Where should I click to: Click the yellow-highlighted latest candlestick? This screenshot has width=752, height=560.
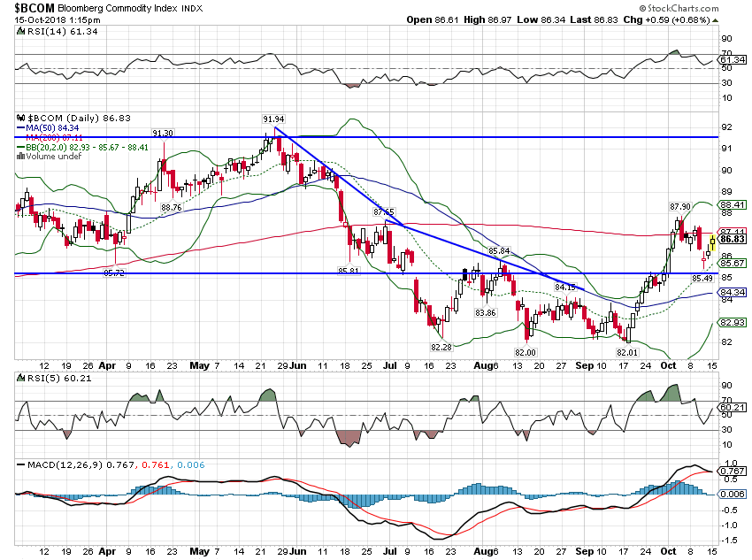(x=713, y=242)
